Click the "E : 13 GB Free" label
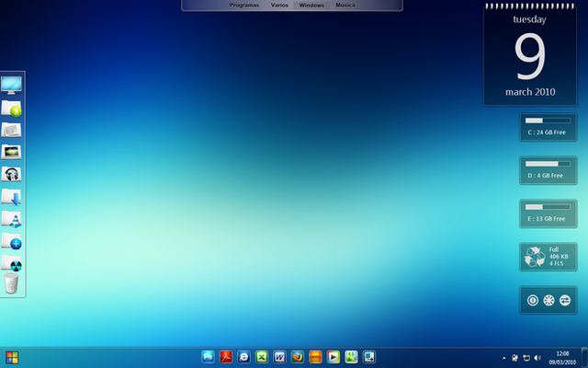The width and height of the screenshot is (588, 368). click(x=547, y=219)
